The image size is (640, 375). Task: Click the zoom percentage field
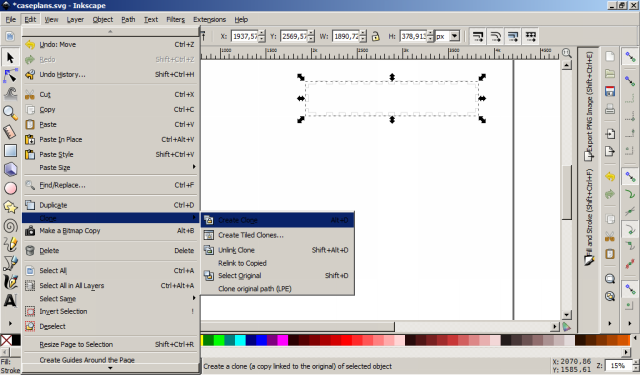pyautogui.click(x=618, y=366)
